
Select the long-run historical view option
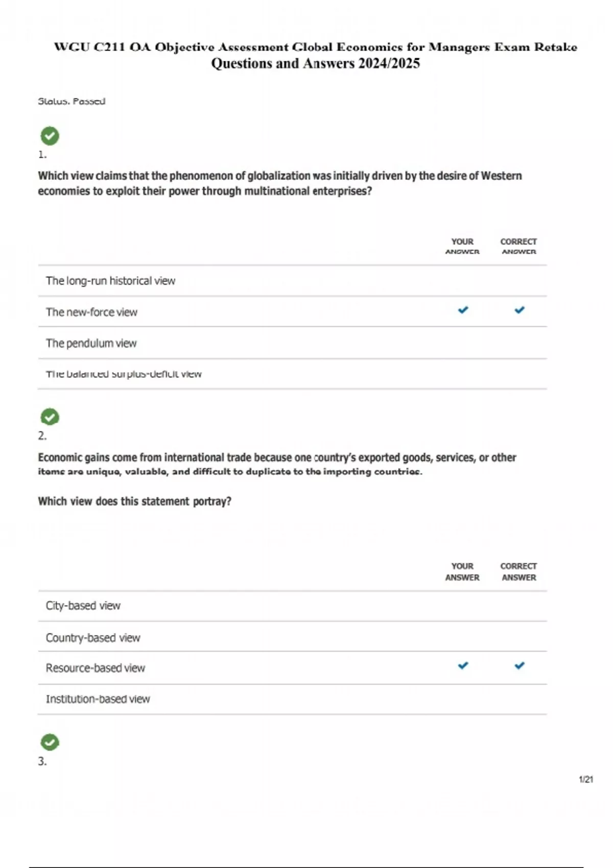[110, 281]
